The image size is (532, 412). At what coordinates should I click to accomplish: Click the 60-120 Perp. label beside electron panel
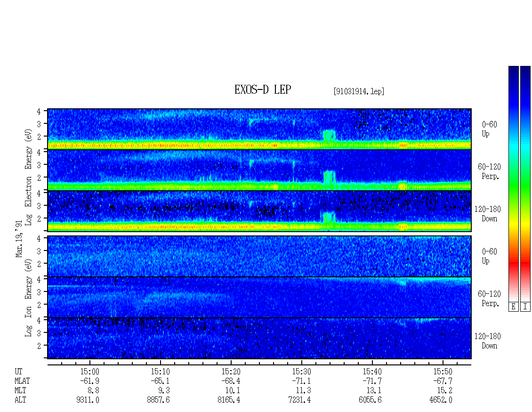tap(489, 171)
